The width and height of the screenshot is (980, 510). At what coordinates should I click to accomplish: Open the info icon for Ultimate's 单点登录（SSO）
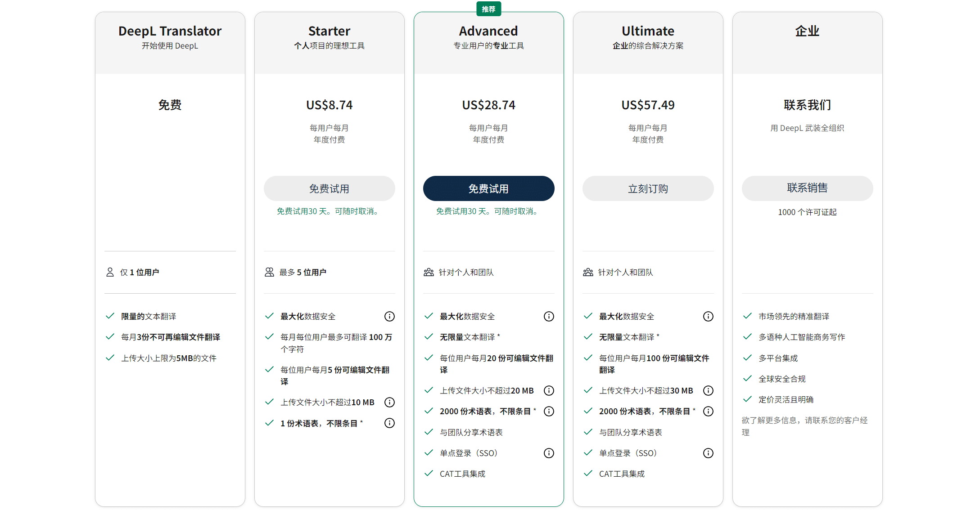(x=708, y=453)
